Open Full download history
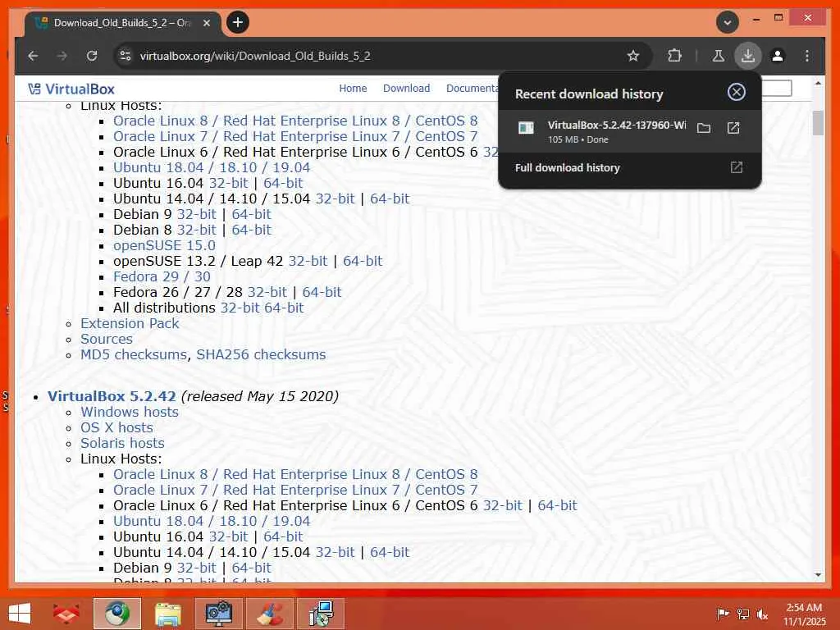This screenshot has width=840, height=630. (x=629, y=167)
